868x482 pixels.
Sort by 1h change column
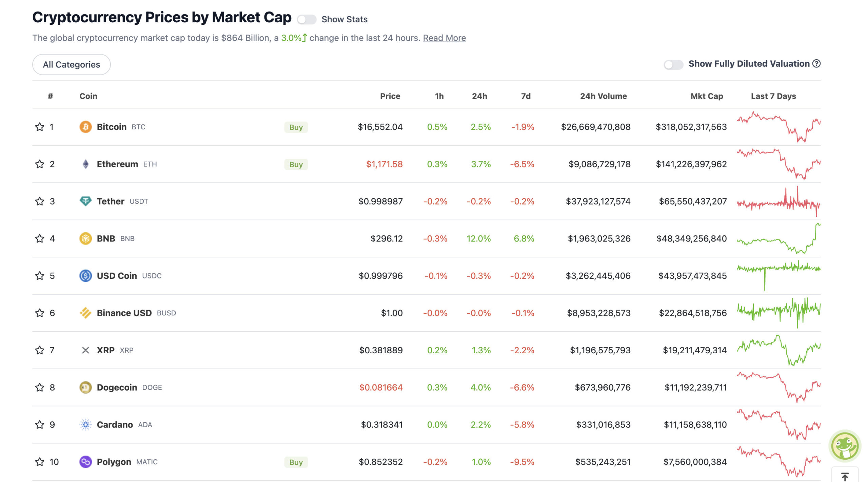(x=439, y=96)
